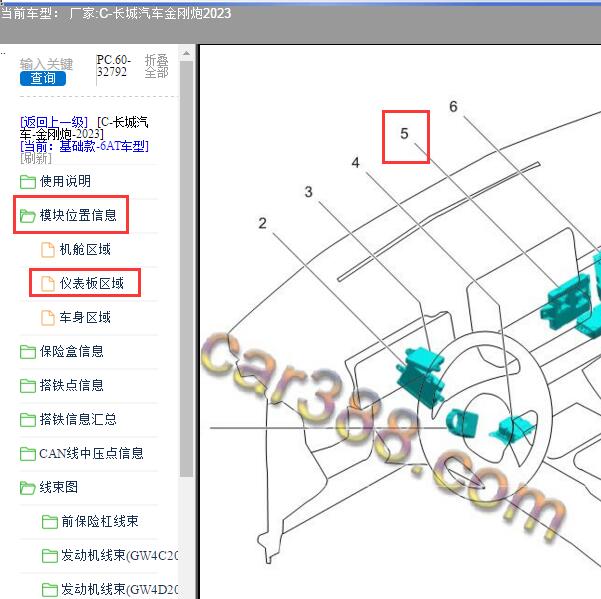Select 发动机线束(GW4D20 tree label
Image resolution: width=601 pixels, height=599 pixels.
120,589
